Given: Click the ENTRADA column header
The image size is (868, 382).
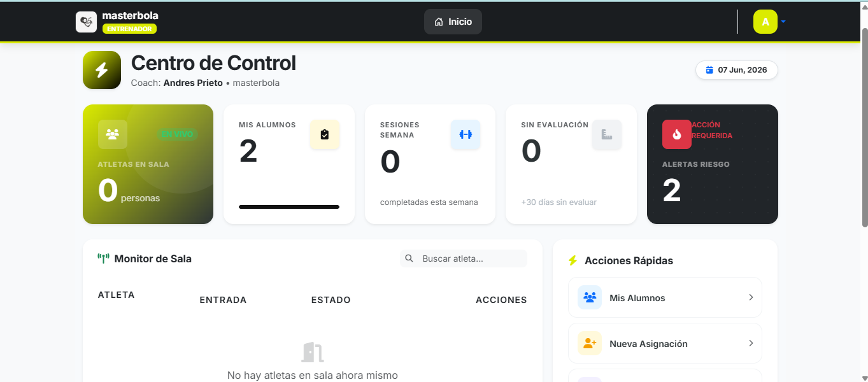Looking at the screenshot, I should click(223, 300).
